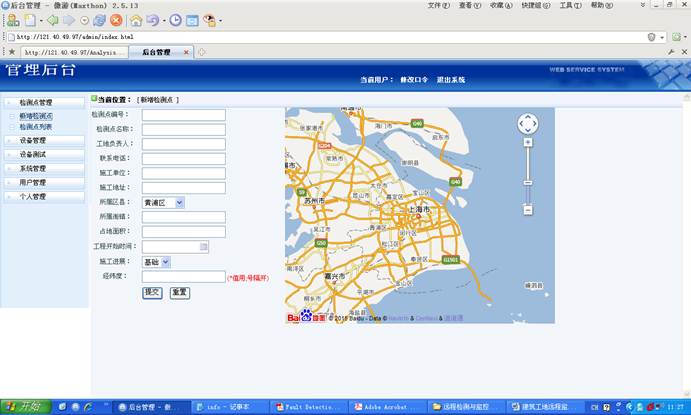Click the map pan compass control
Screen dimensions: 691x415
pyautogui.click(x=528, y=123)
